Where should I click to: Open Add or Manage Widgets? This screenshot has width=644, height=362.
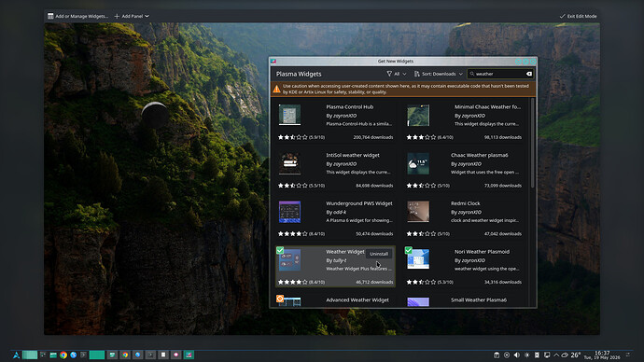click(x=77, y=16)
